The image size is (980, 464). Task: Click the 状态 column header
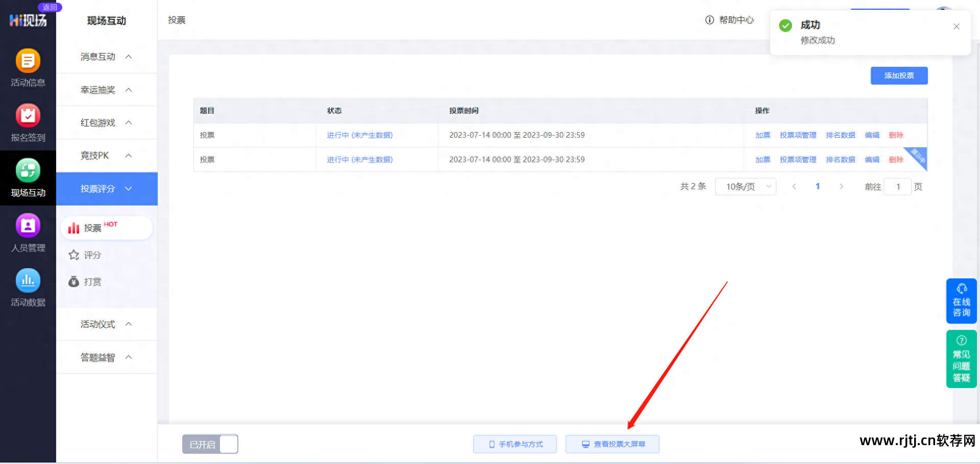point(334,111)
